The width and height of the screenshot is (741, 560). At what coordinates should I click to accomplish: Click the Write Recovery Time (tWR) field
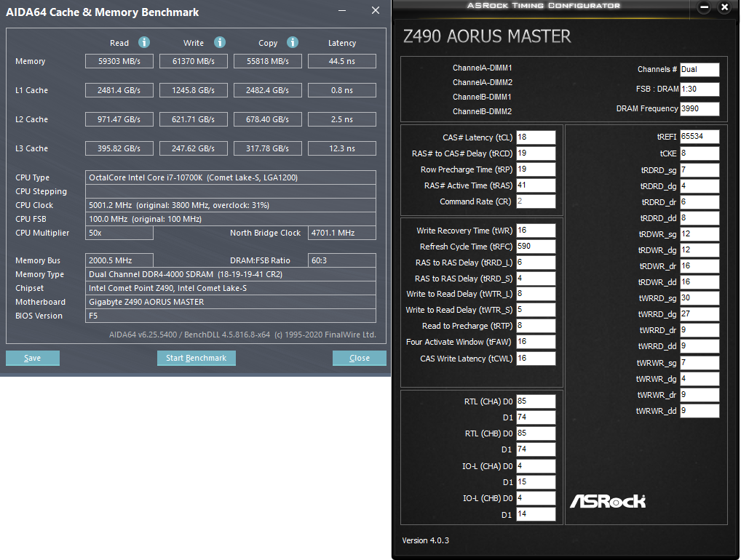point(536,231)
